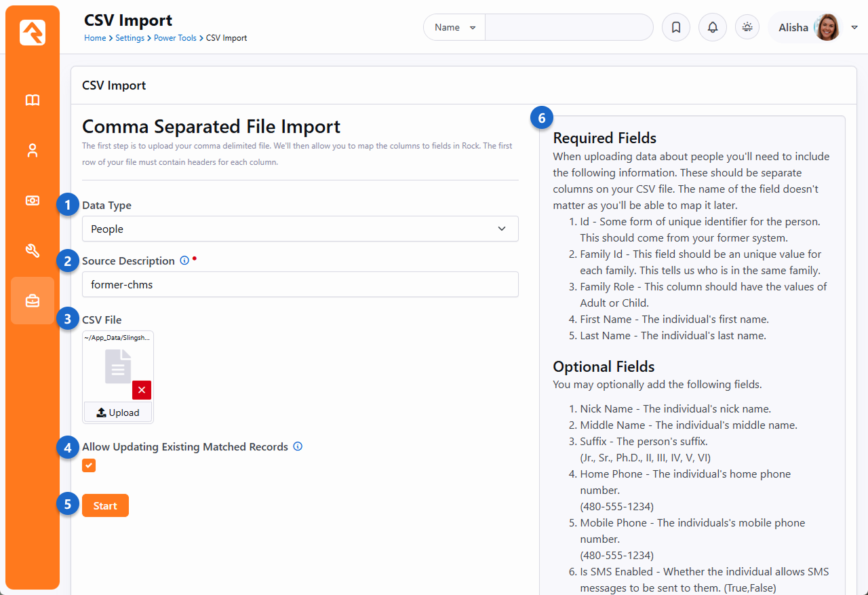Open the wrench tools icon in sidebar
Viewport: 868px width, 595px height.
(33, 251)
